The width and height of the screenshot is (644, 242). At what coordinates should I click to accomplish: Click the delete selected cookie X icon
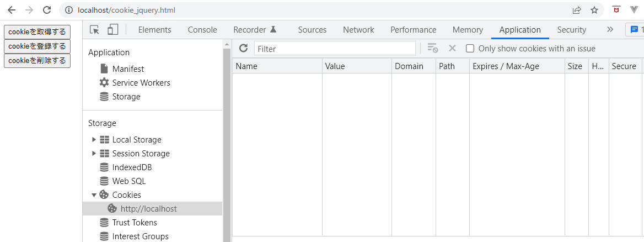452,49
